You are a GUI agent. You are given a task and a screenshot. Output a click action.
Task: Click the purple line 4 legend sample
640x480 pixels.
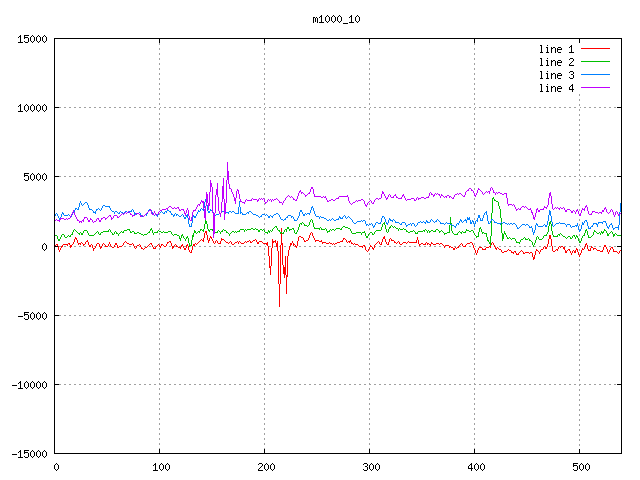[595, 88]
